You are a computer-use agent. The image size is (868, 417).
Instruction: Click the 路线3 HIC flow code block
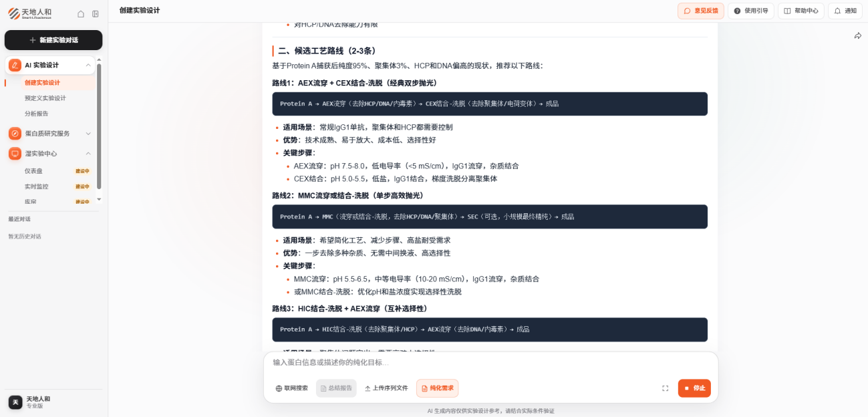click(x=490, y=329)
